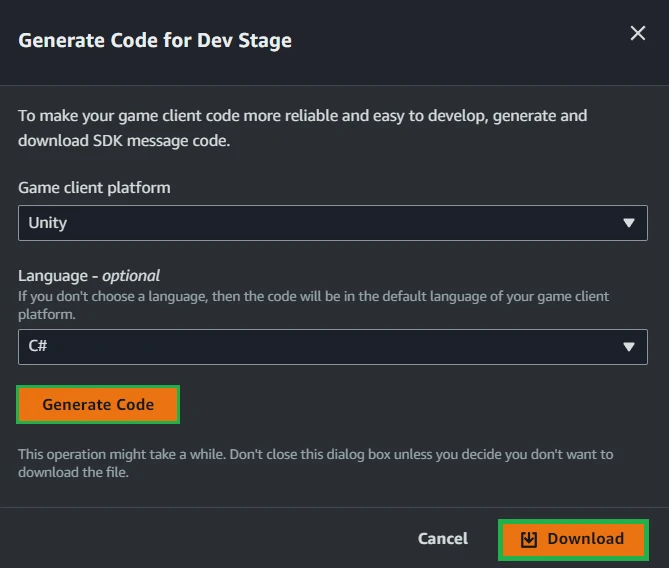Expand the Language selection combo box
This screenshot has height=568, width=669.
point(332,347)
